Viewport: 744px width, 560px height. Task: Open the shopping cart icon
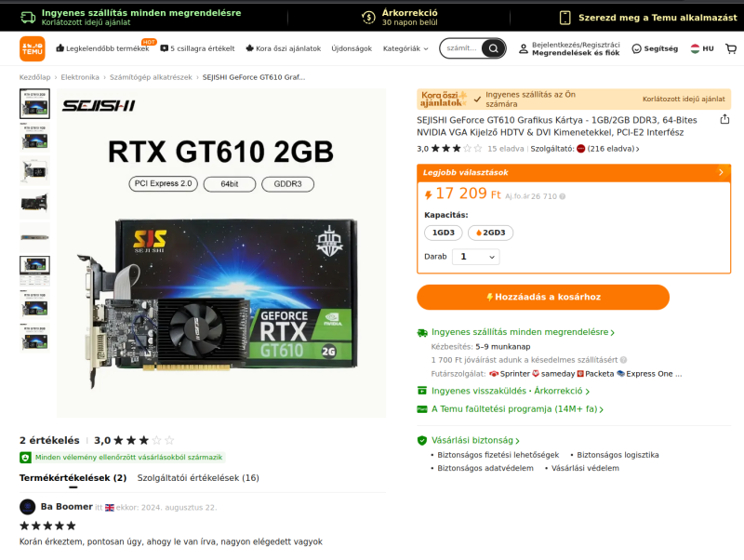point(731,48)
